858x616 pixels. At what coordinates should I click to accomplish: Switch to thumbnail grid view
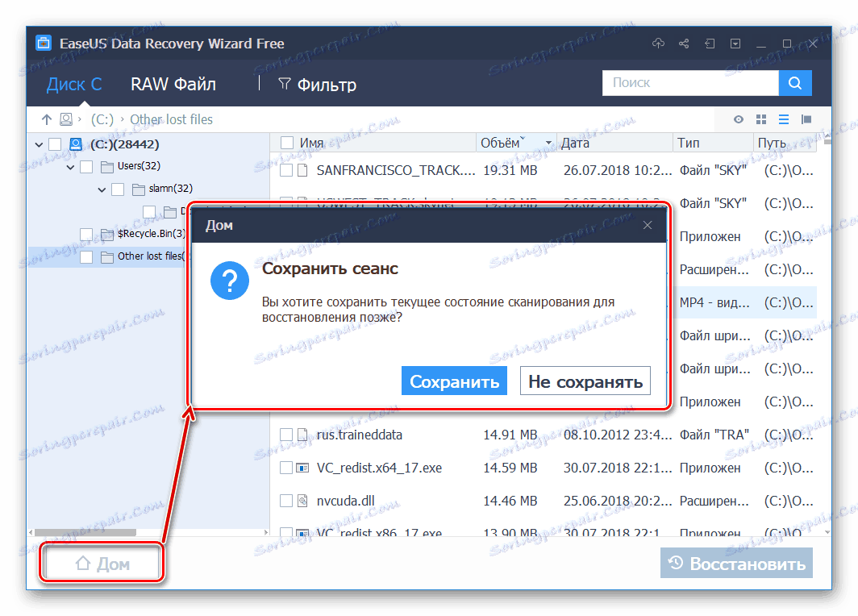760,119
